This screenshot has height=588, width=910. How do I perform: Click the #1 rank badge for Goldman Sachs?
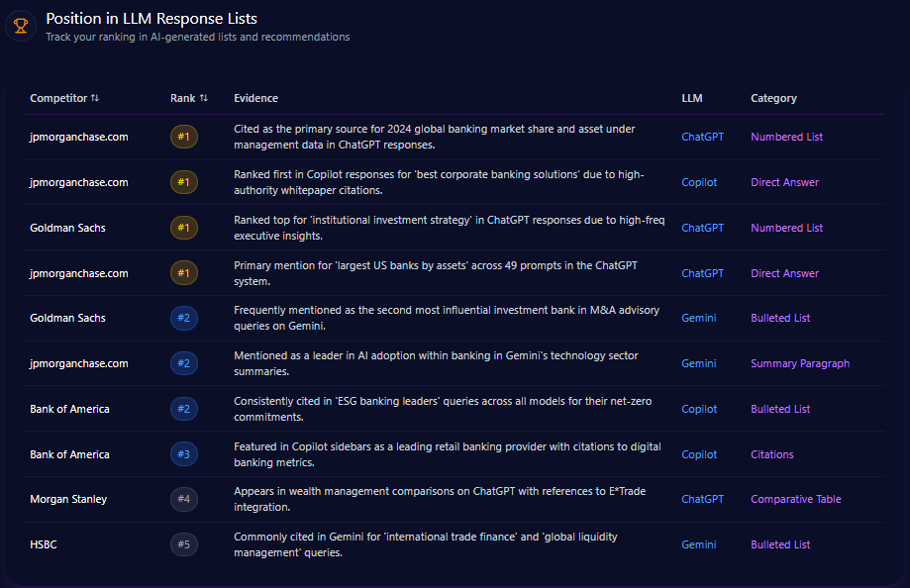183,228
